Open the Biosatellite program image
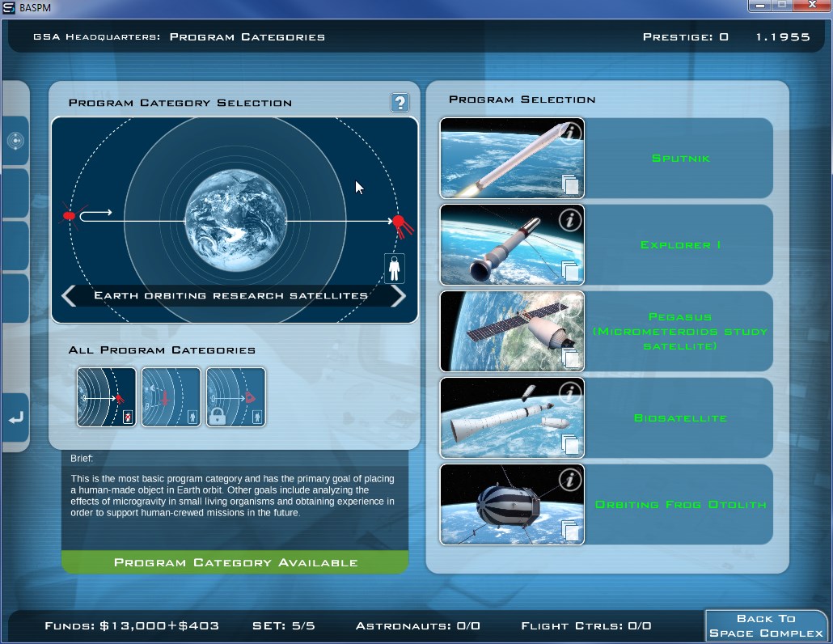 coord(512,418)
